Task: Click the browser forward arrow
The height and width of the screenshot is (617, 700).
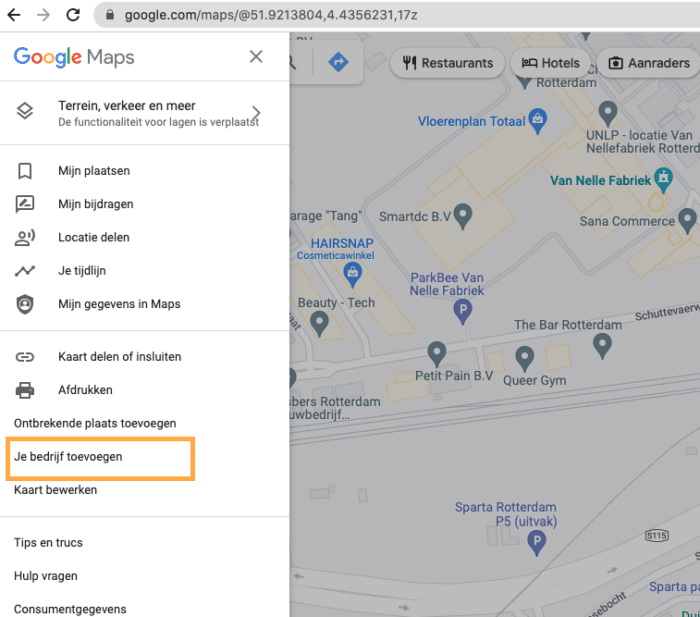Action: pyautogui.click(x=43, y=15)
